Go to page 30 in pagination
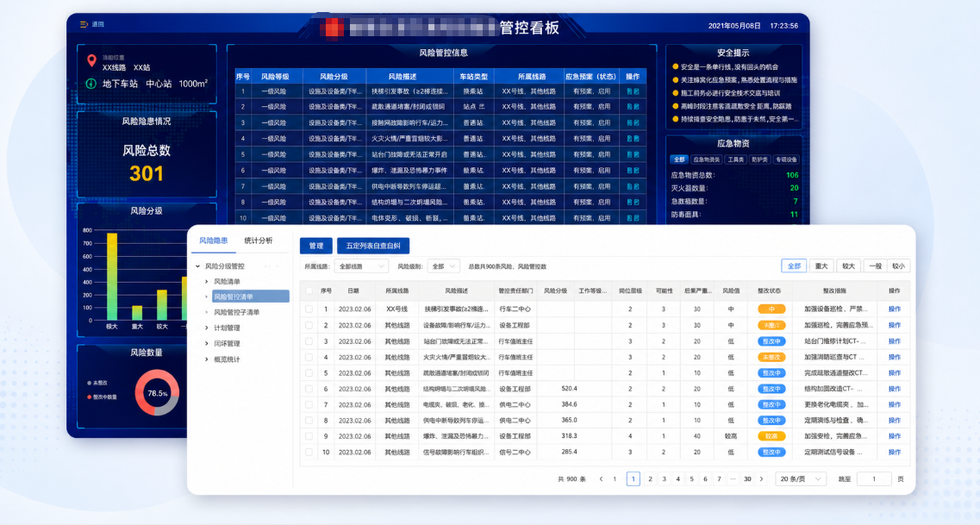 (x=747, y=479)
